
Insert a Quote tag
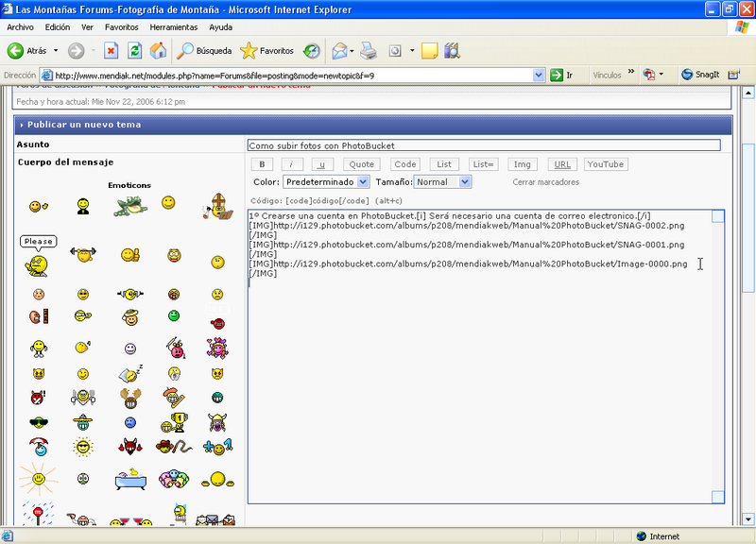click(x=362, y=164)
